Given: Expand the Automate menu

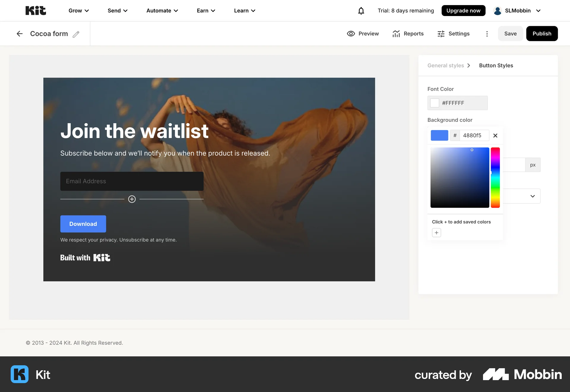Looking at the screenshot, I should [162, 10].
